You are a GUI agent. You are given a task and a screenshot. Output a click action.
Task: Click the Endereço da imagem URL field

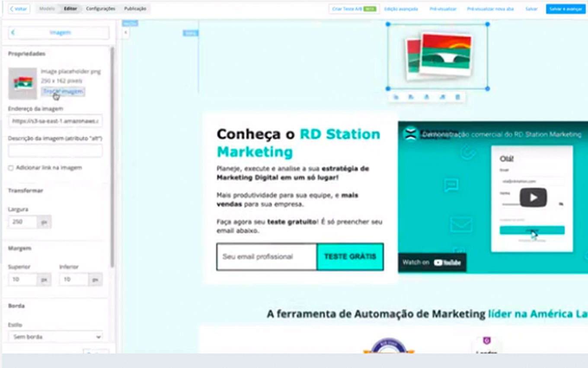55,121
